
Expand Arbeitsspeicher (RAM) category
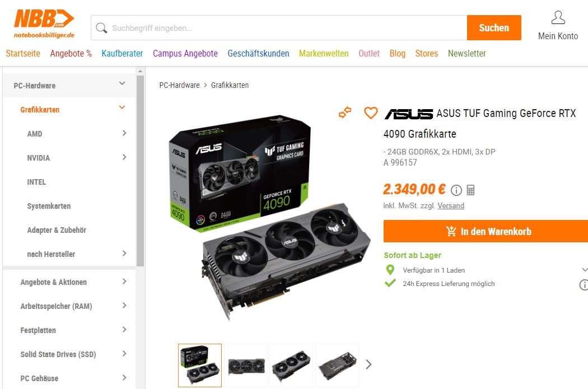pos(124,306)
